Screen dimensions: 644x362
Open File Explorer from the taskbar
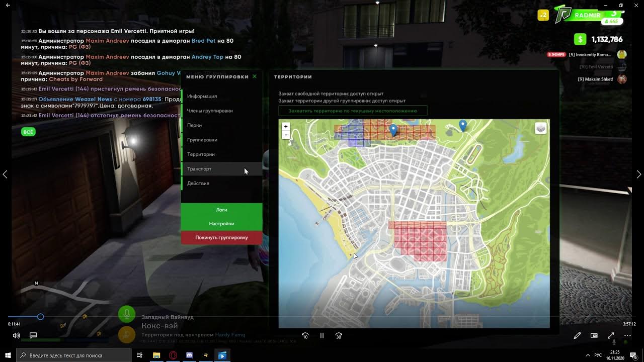tap(156, 355)
